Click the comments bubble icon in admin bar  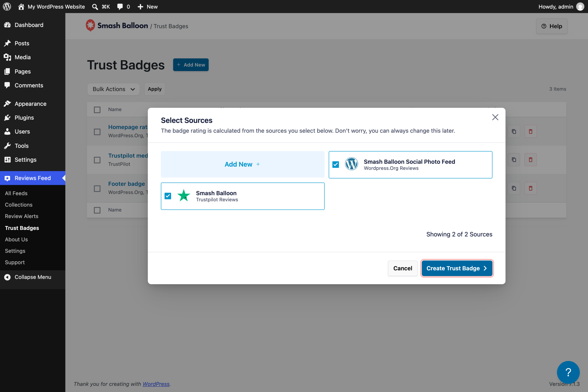point(120,7)
